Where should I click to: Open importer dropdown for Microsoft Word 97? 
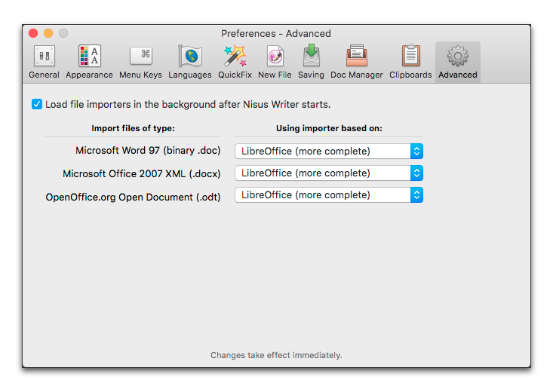pyautogui.click(x=329, y=152)
